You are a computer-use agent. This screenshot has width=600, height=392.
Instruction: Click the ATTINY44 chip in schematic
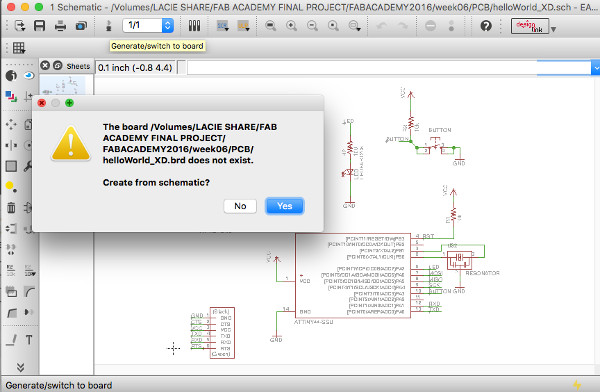click(x=352, y=276)
